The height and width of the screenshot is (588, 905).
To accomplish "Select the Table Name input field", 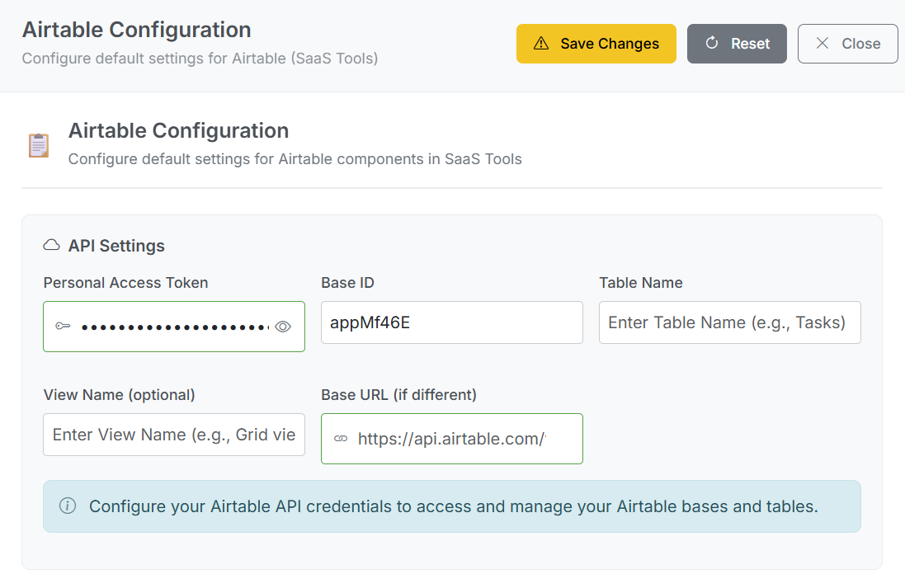I will coord(729,322).
